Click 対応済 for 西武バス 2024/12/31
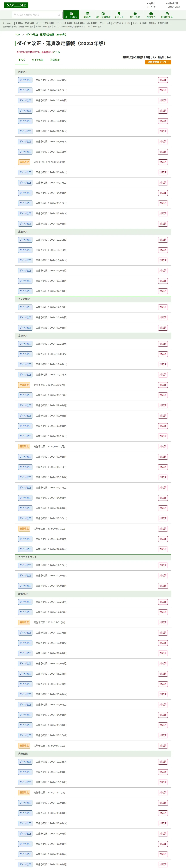Image resolution: width=186 pixels, height=868 pixels. pos(163,80)
